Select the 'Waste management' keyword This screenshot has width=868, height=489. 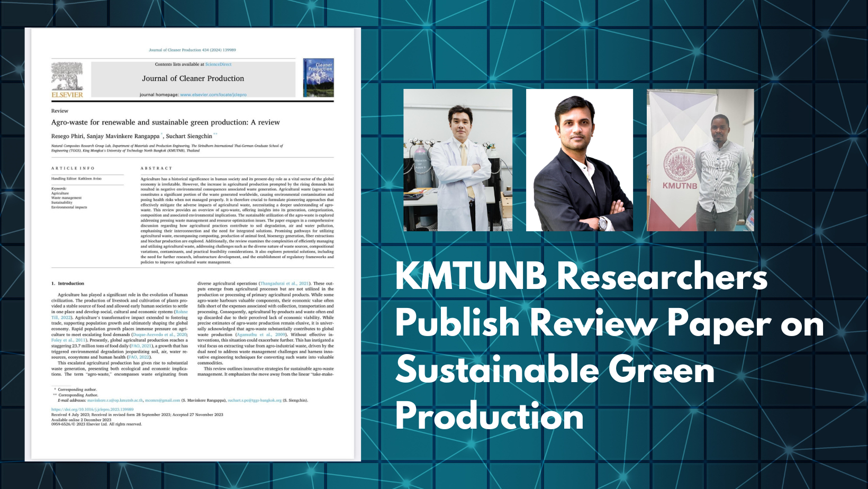66,198
